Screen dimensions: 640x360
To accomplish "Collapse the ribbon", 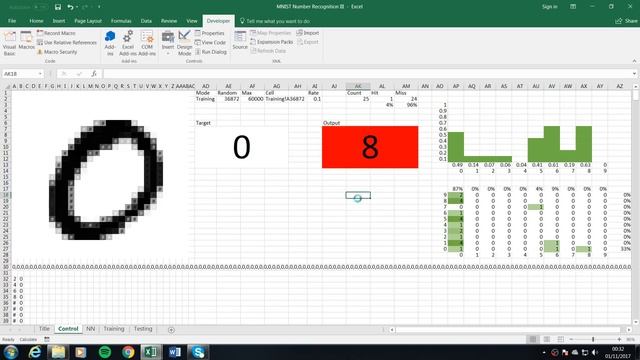I will coord(634,61).
